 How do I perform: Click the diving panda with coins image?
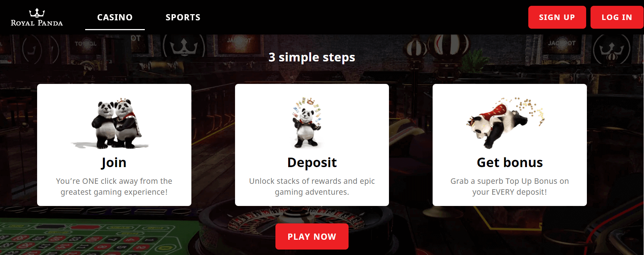tap(505, 123)
